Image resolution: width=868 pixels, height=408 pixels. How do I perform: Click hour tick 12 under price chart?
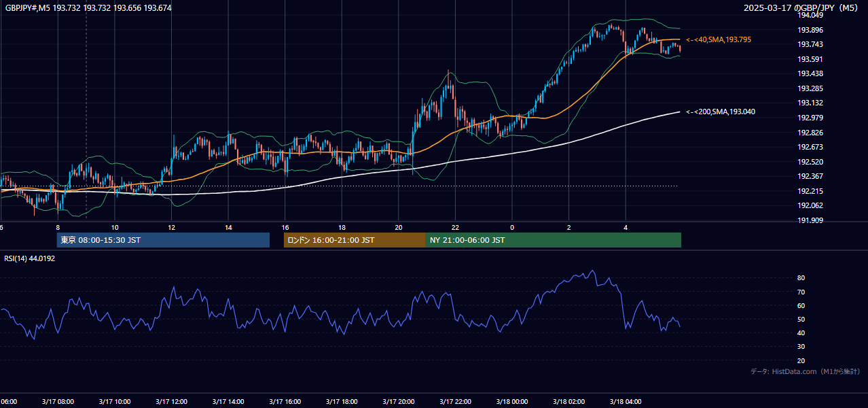(171, 228)
